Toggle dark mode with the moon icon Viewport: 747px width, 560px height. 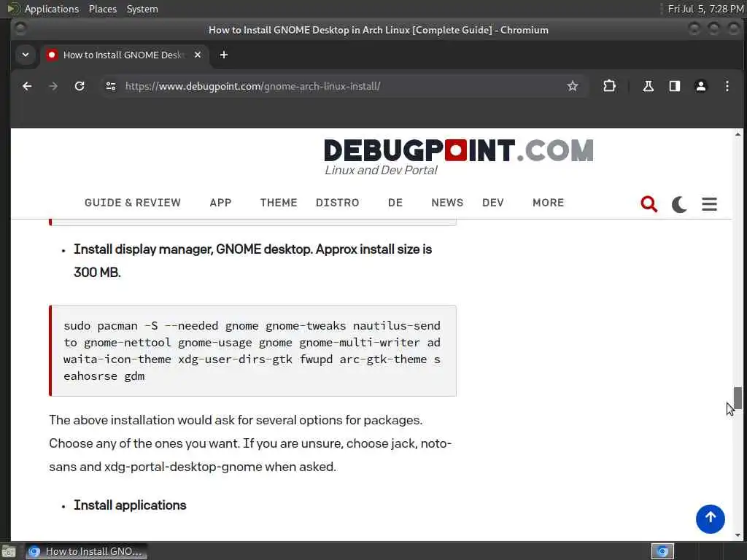[x=679, y=204]
